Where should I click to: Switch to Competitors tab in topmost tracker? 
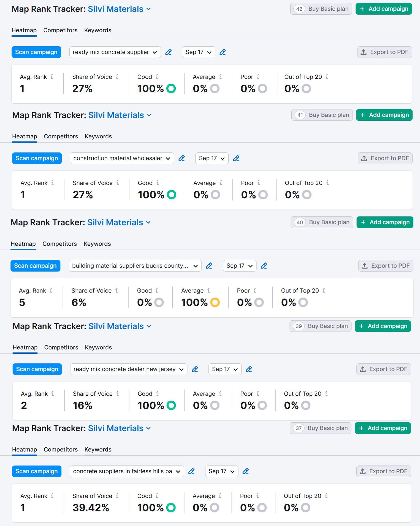coord(60,30)
